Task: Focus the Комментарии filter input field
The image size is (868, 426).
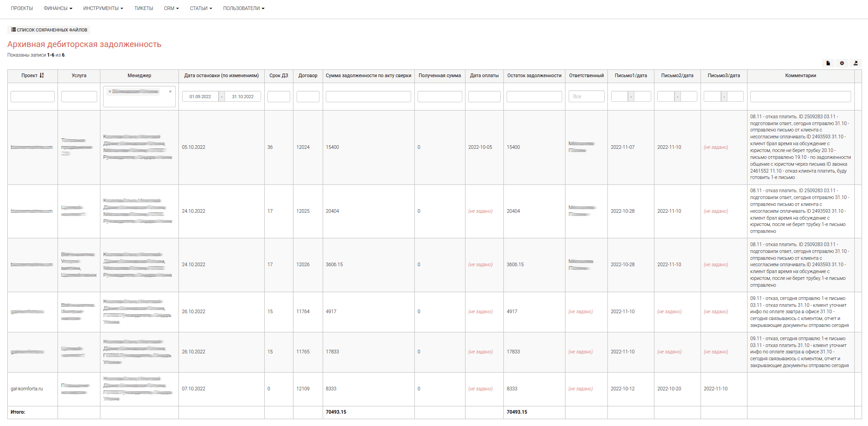Action: point(800,97)
